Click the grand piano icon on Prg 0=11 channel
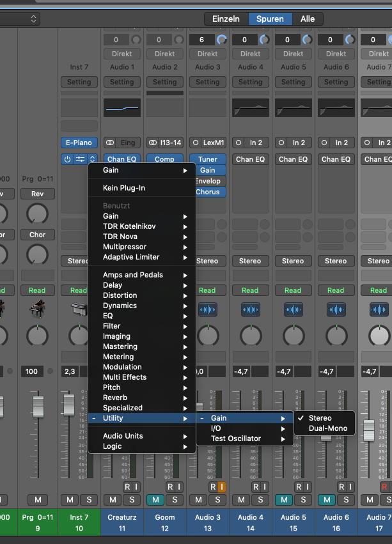Screen dimensions: 392x544 (x=38, y=309)
